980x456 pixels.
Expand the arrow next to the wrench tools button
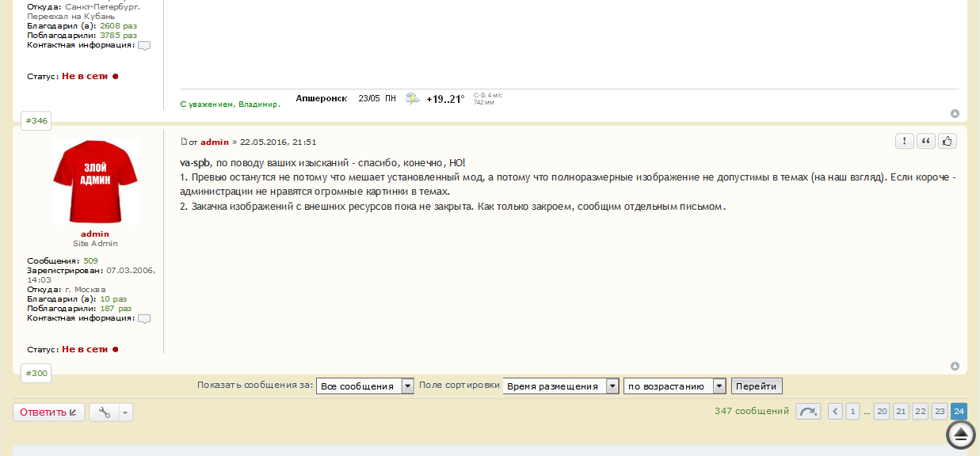click(126, 412)
